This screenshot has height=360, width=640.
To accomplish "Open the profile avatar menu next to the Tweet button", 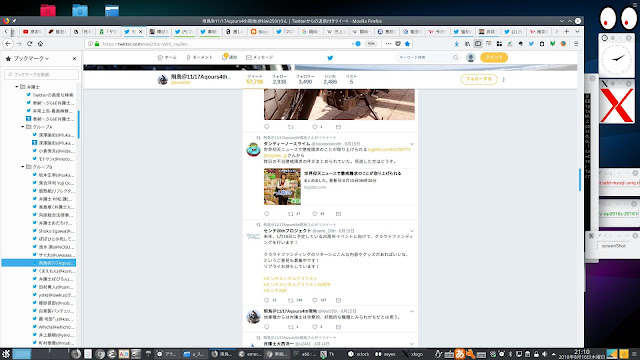I will click(470, 58).
